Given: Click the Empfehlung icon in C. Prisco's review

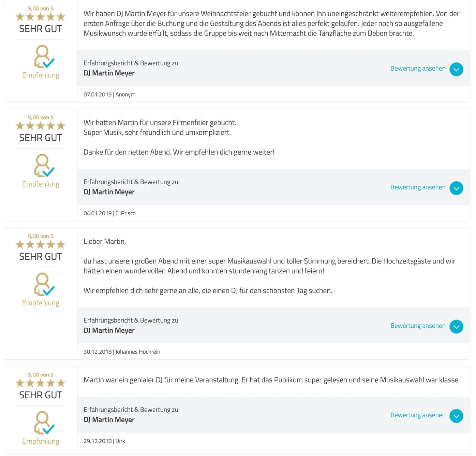Looking at the screenshot, I should click(44, 166).
